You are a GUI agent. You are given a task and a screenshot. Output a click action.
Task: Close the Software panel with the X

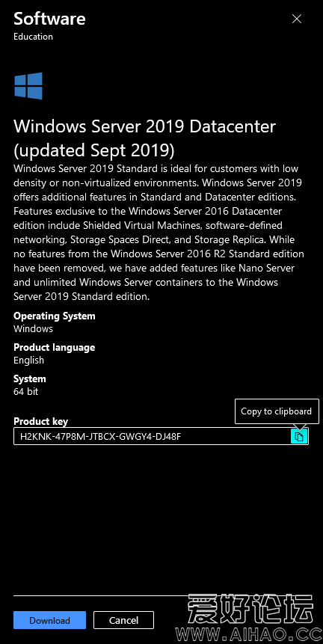[x=297, y=19]
